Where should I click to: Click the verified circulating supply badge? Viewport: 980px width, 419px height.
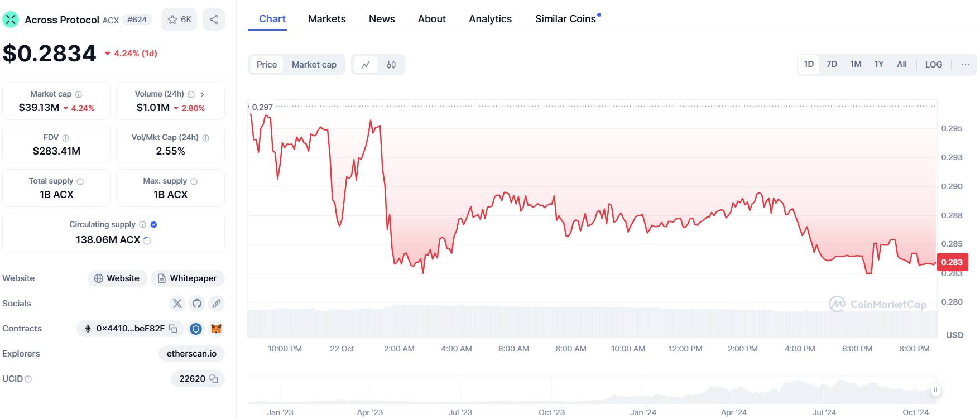pos(154,225)
